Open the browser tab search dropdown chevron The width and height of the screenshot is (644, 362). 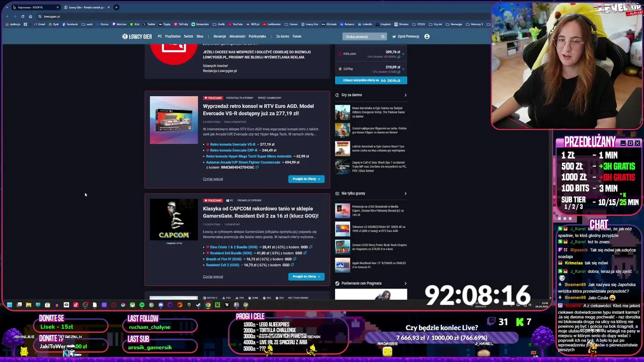pyautogui.click(x=6, y=7)
